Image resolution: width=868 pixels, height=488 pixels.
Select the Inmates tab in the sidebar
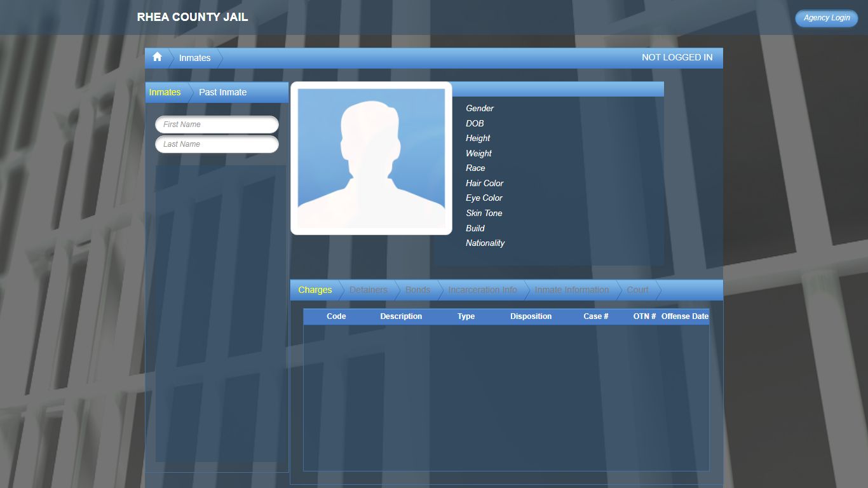165,92
